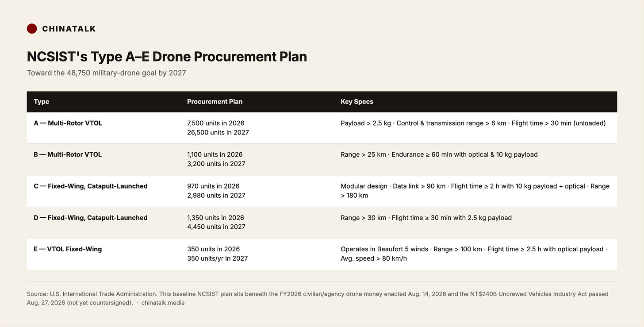Select row D — Fixed-Wing, Catapult-Launched

tap(322, 222)
